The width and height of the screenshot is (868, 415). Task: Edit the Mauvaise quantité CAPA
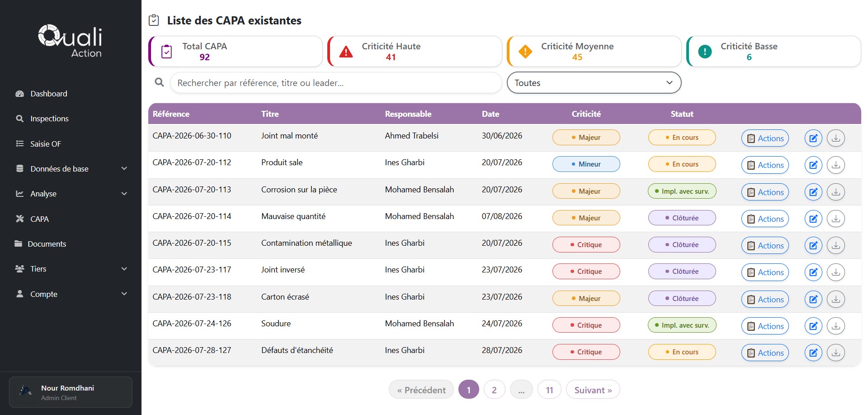pyautogui.click(x=813, y=219)
